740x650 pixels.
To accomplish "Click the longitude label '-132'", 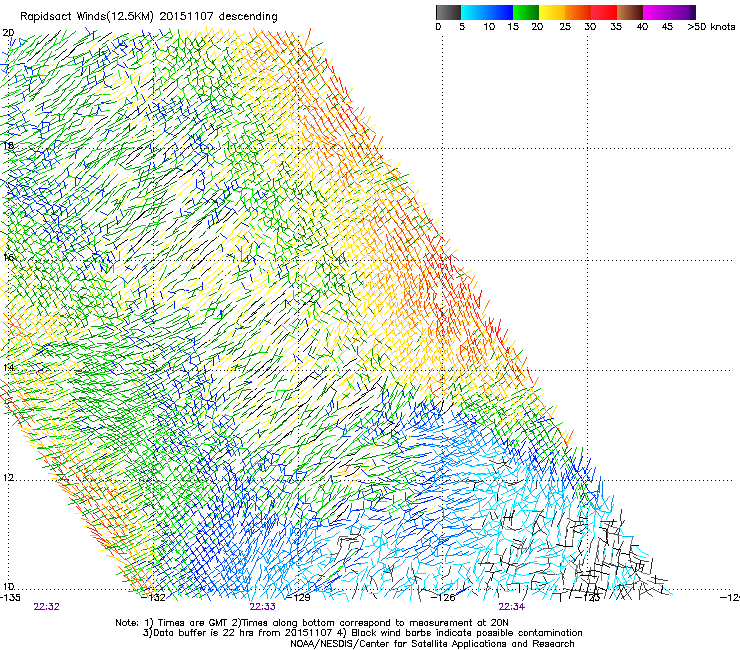I will point(154,598).
